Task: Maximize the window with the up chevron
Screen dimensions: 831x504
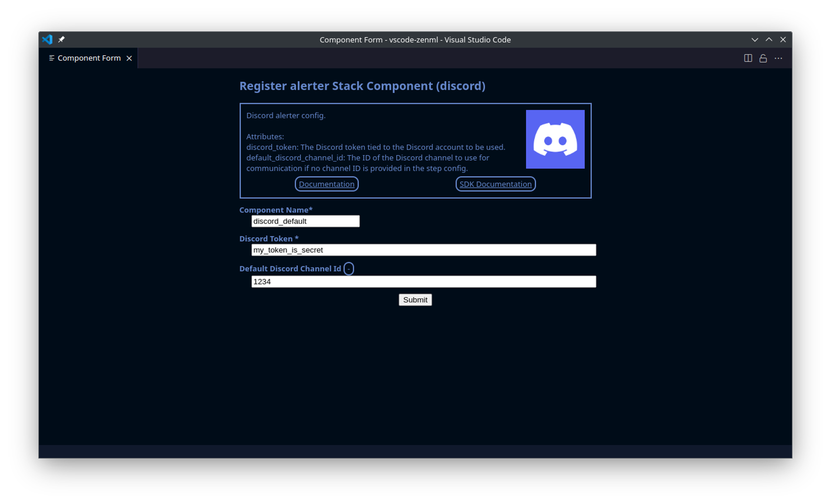Action: [769, 39]
